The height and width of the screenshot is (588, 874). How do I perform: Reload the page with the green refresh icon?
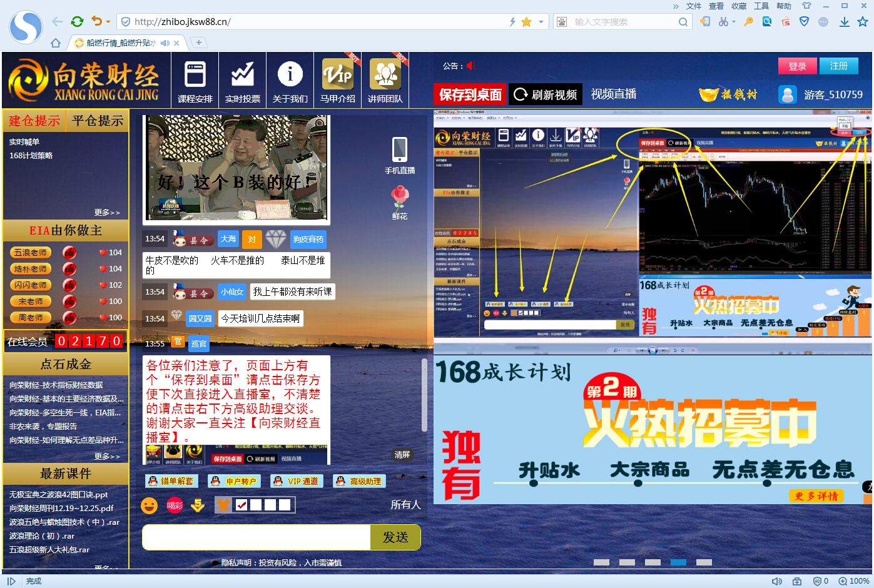(x=77, y=22)
